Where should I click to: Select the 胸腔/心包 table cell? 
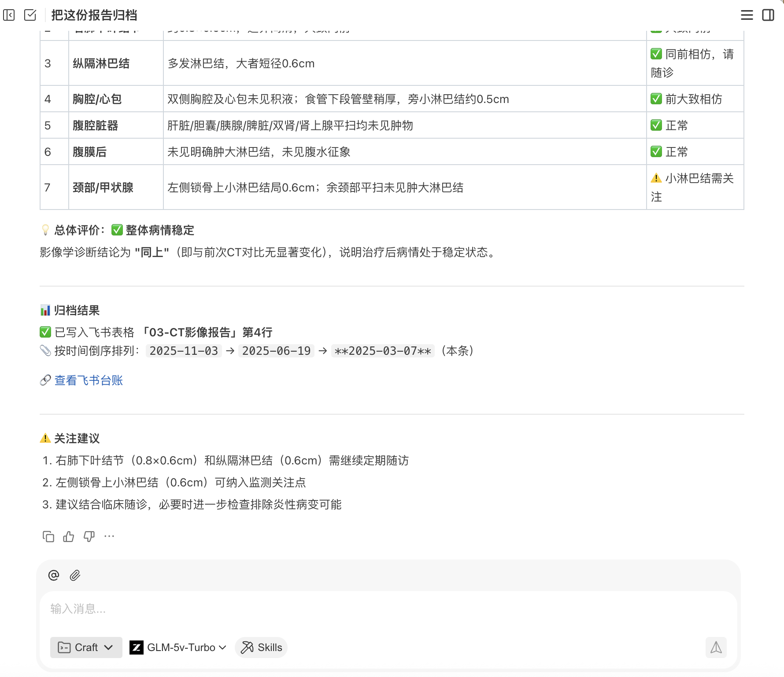click(116, 99)
